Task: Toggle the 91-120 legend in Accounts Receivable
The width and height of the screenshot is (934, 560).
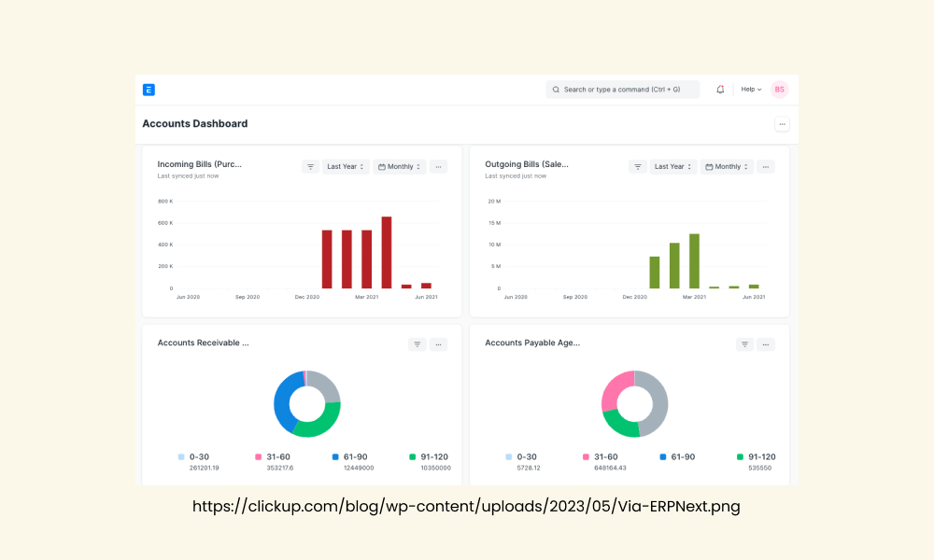Action: point(429,457)
